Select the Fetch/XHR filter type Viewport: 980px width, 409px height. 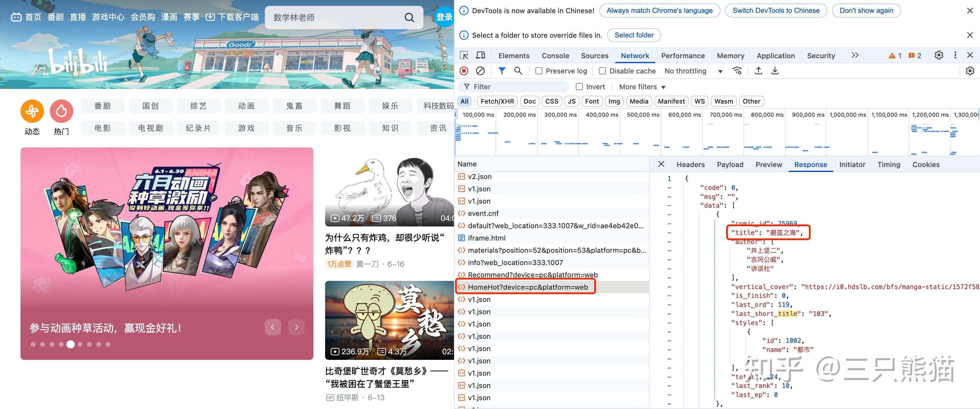(x=497, y=101)
